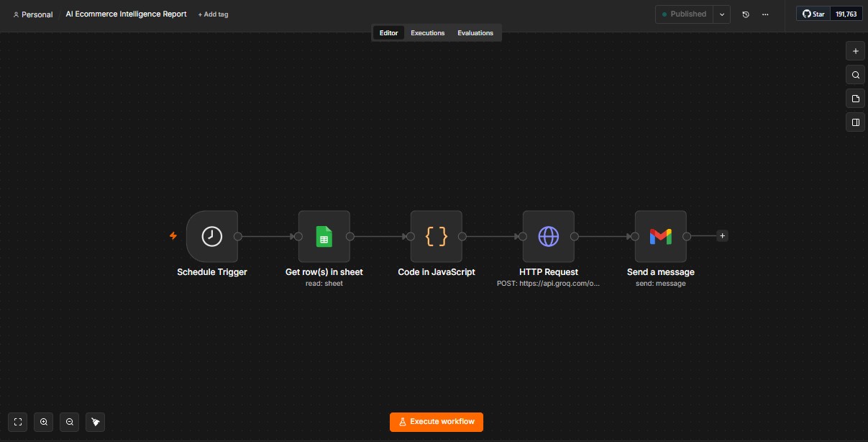Switch to the Editor tab
The width and height of the screenshot is (868, 442).
pos(388,33)
